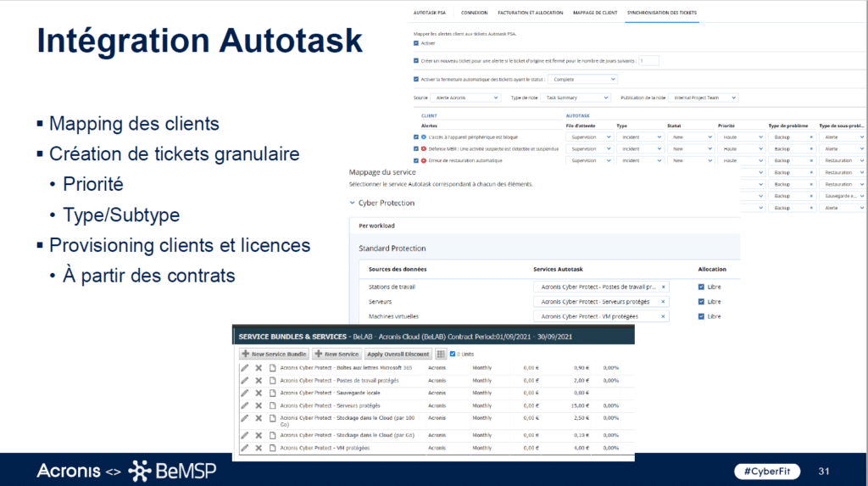Click Apply Overall Discount button

coord(398,354)
